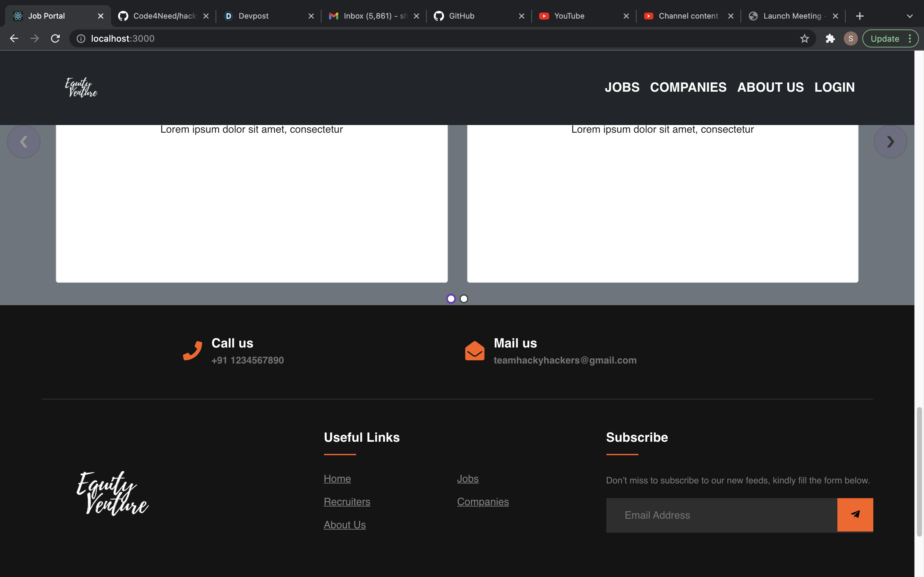The image size is (924, 577).
Task: Go to the previous carousel slide
Action: [x=24, y=142]
